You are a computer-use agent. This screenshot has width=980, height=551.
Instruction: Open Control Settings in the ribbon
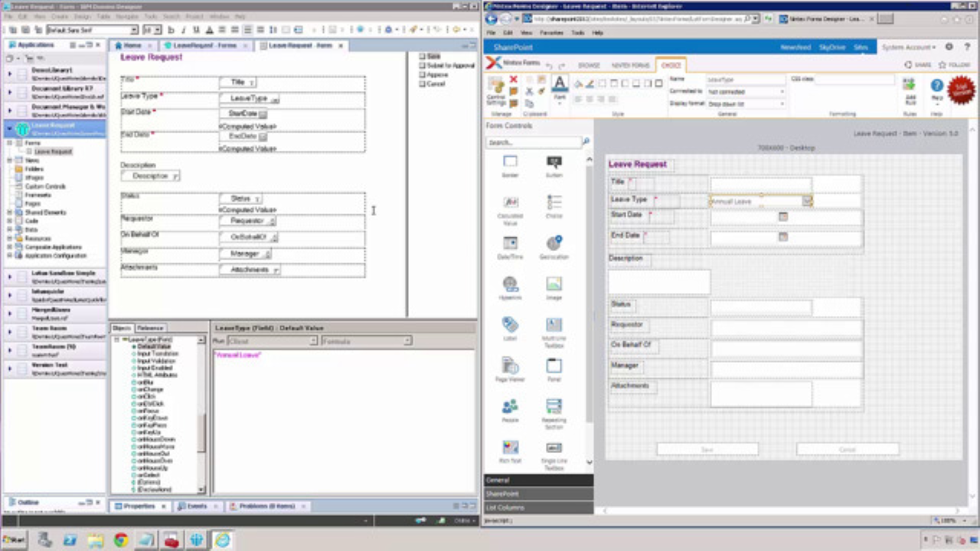[x=495, y=88]
